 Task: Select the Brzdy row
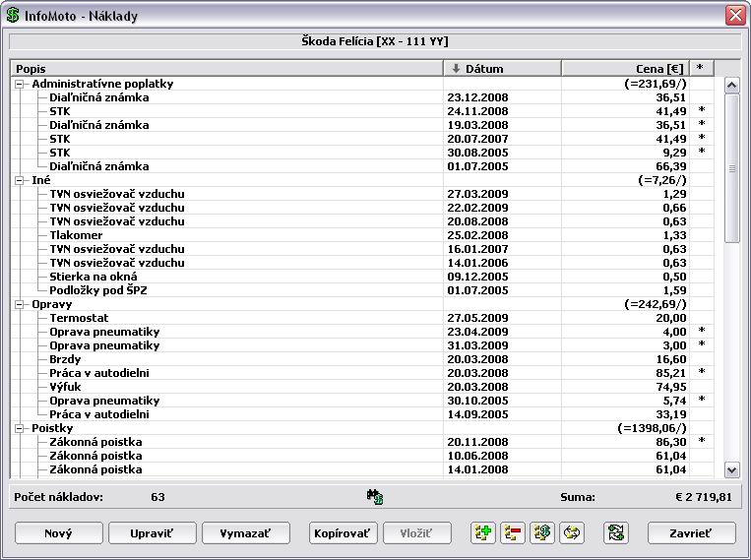click(362, 359)
